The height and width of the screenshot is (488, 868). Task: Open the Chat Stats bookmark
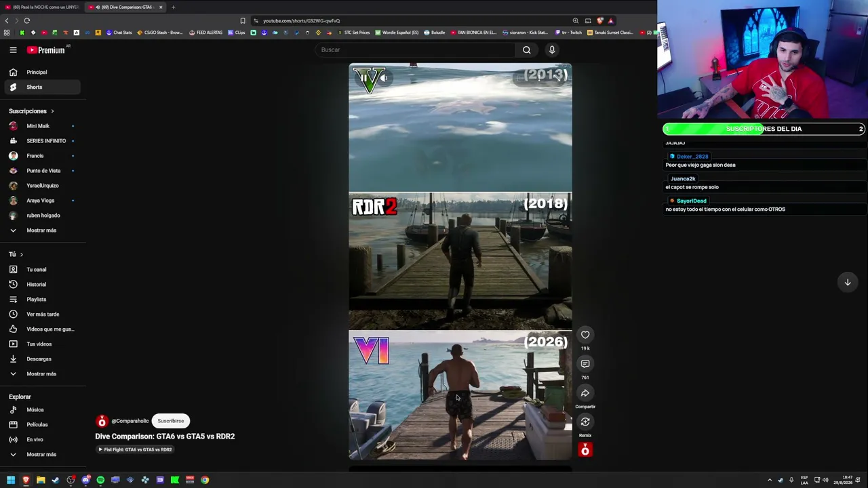tap(119, 33)
